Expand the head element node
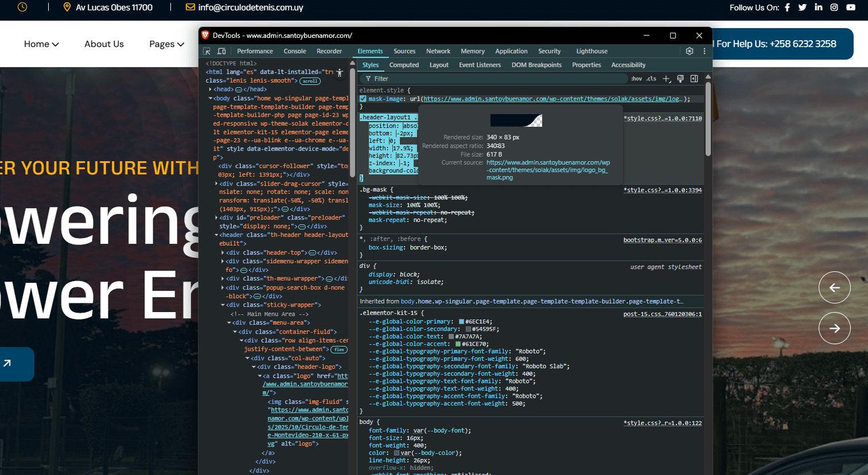The width and height of the screenshot is (868, 475). point(210,89)
